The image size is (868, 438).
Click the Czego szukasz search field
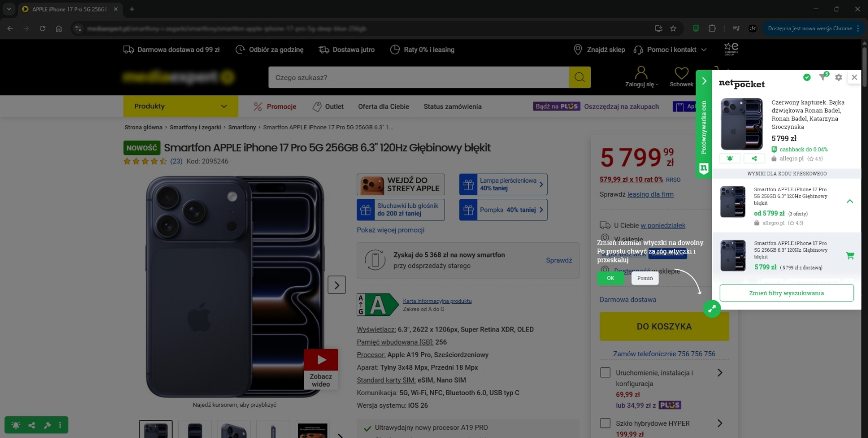[419, 77]
